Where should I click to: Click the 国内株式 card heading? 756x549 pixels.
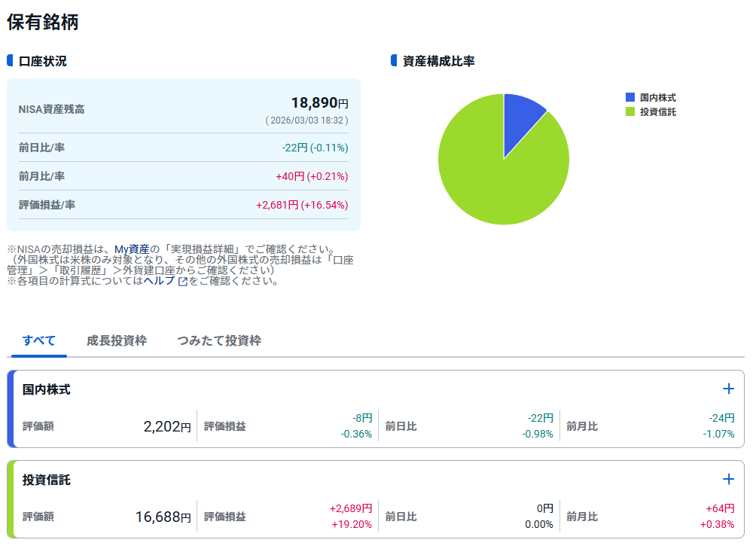click(x=47, y=389)
